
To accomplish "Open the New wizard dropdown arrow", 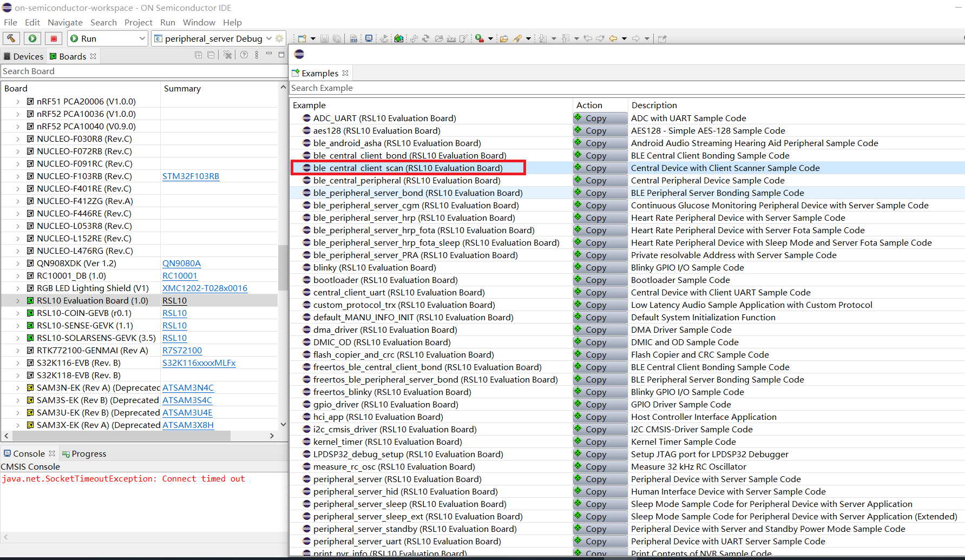I will (313, 38).
